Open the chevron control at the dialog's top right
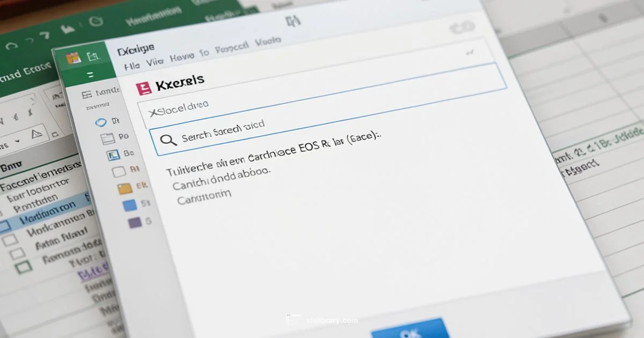The height and width of the screenshot is (338, 644). (469, 52)
